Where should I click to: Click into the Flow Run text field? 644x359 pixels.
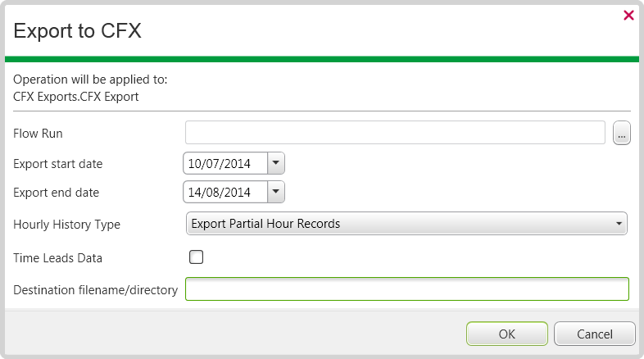point(395,133)
